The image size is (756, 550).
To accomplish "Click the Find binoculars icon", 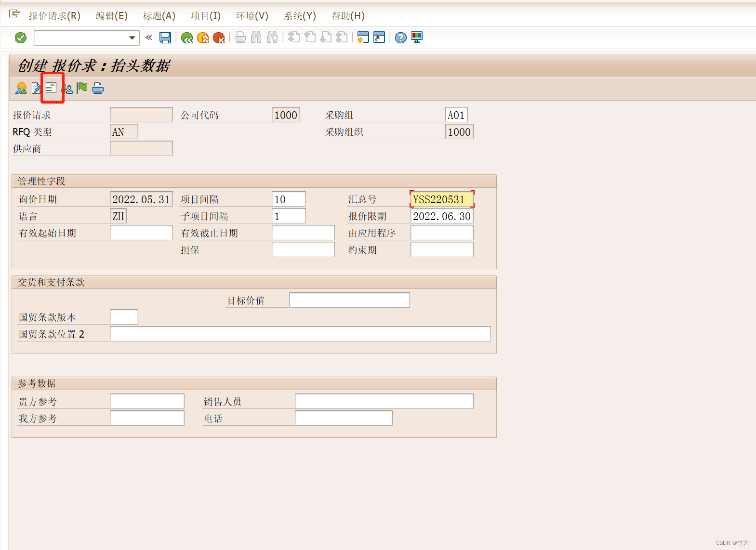I will pyautogui.click(x=256, y=38).
